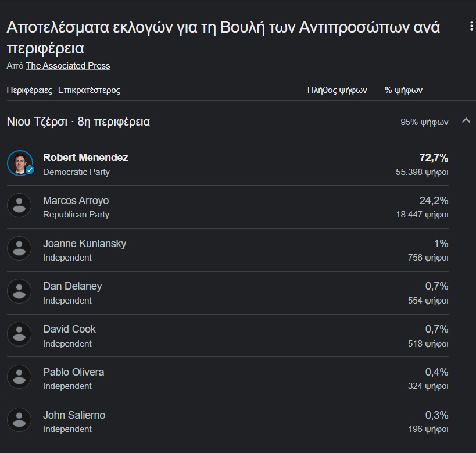The image size is (476, 453).
Task: Click the Πλήθος ψήφων column header
Action: [x=337, y=90]
